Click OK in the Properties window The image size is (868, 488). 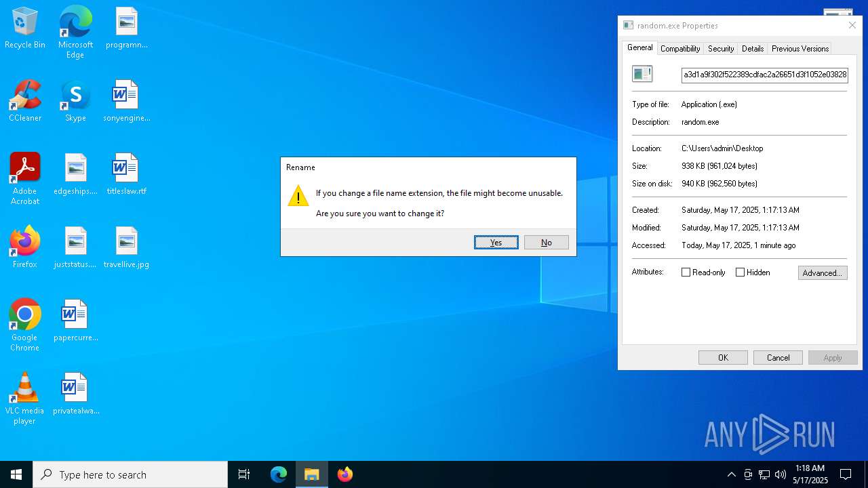[x=723, y=358]
